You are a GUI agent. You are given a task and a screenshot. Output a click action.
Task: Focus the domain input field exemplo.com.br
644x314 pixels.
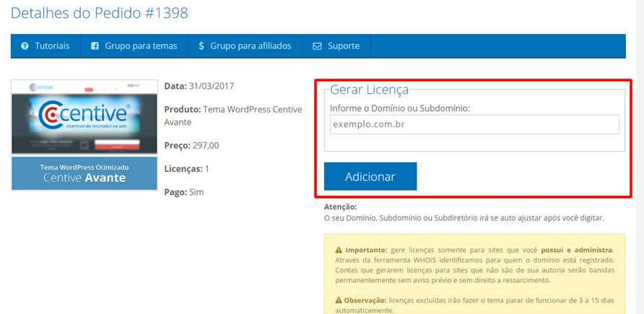pos(474,124)
